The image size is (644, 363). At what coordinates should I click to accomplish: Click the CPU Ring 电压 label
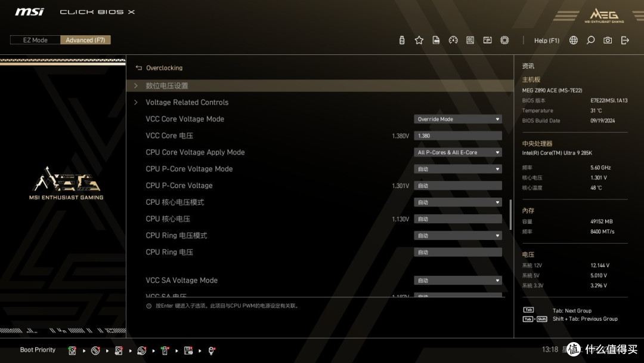[x=169, y=252]
